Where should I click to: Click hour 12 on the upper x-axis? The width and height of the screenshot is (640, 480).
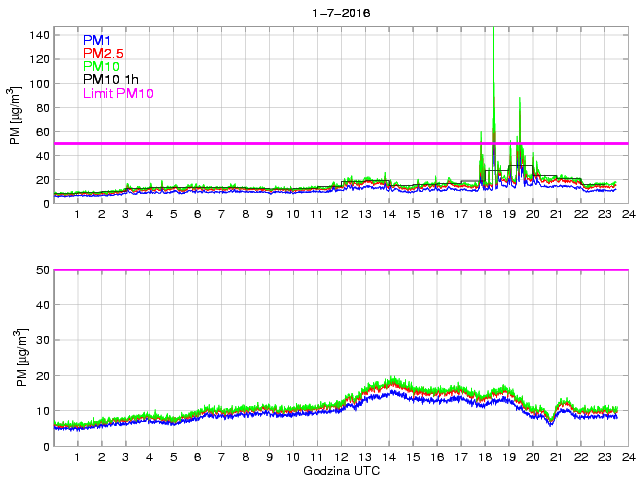[x=340, y=214]
